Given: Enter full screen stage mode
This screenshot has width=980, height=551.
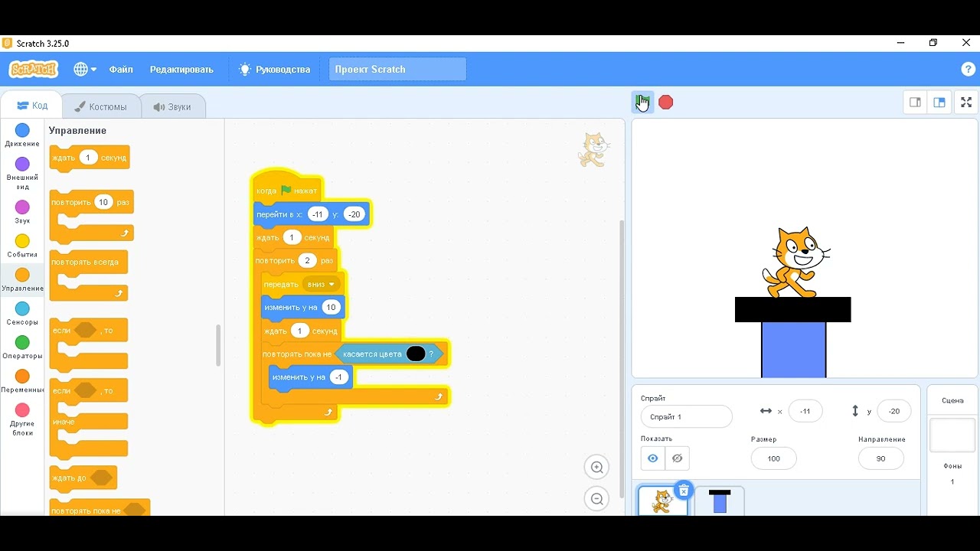Looking at the screenshot, I should click(x=966, y=102).
